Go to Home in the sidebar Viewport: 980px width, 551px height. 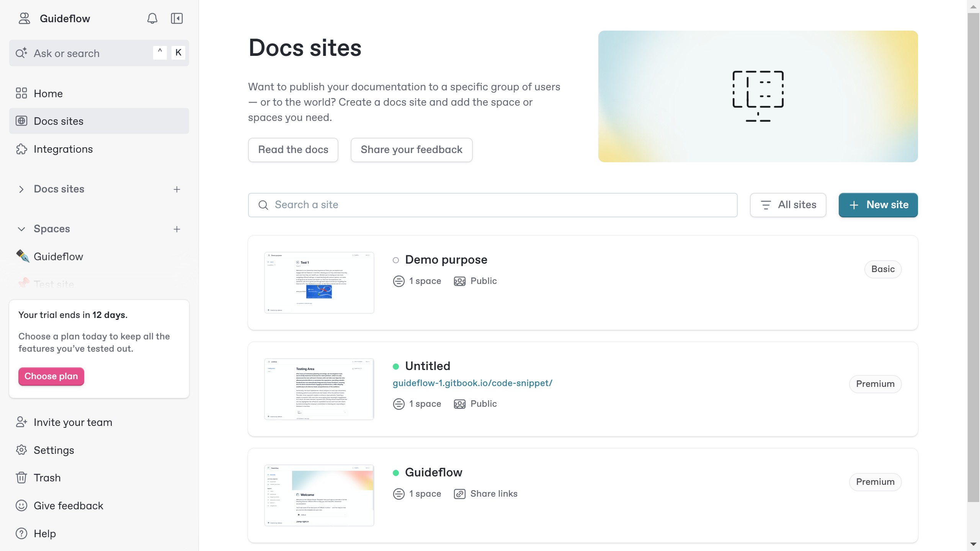click(99, 93)
